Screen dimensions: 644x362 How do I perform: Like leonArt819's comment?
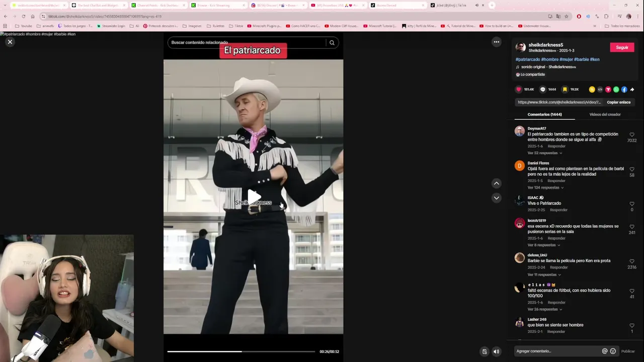tap(632, 227)
